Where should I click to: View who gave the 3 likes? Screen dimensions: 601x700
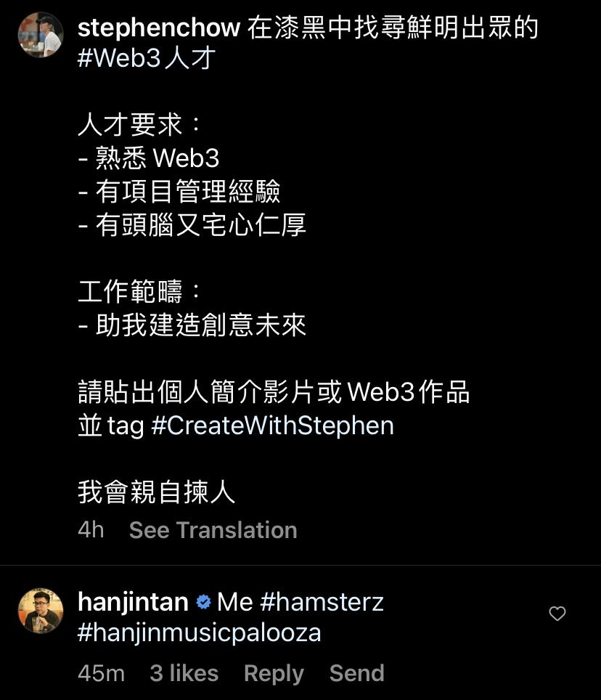184,673
